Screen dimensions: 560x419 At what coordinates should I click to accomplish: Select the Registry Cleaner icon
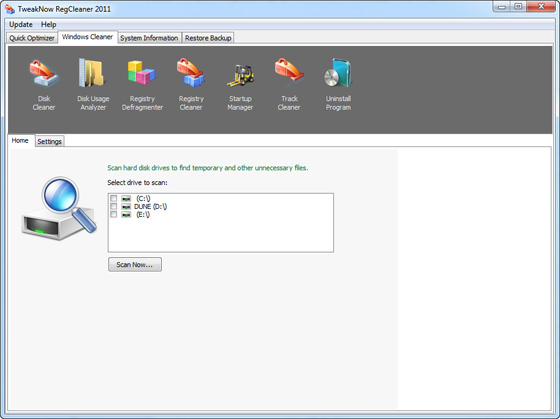point(191,85)
